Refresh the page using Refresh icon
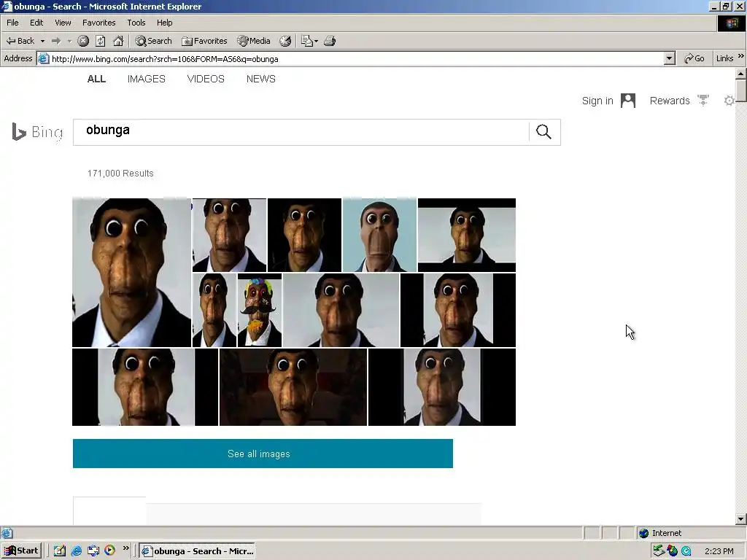The image size is (747, 560). click(101, 41)
